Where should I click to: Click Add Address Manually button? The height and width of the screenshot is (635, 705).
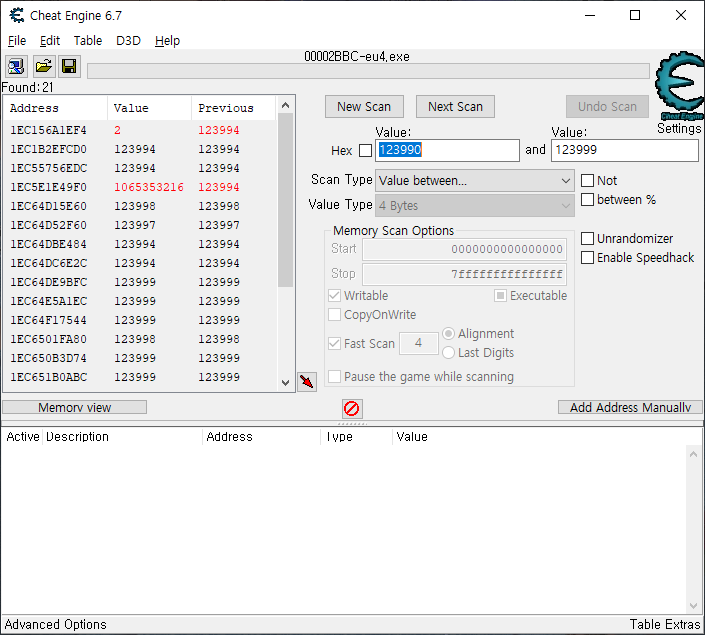click(630, 407)
